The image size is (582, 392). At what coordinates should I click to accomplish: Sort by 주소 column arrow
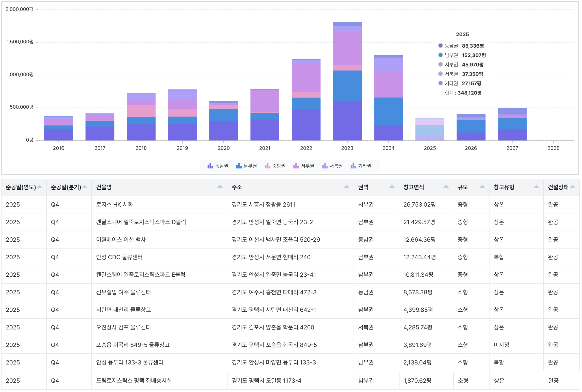point(347,187)
